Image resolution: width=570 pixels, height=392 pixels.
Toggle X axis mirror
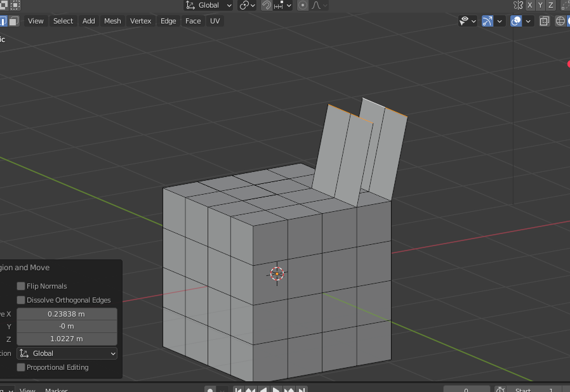(x=529, y=5)
